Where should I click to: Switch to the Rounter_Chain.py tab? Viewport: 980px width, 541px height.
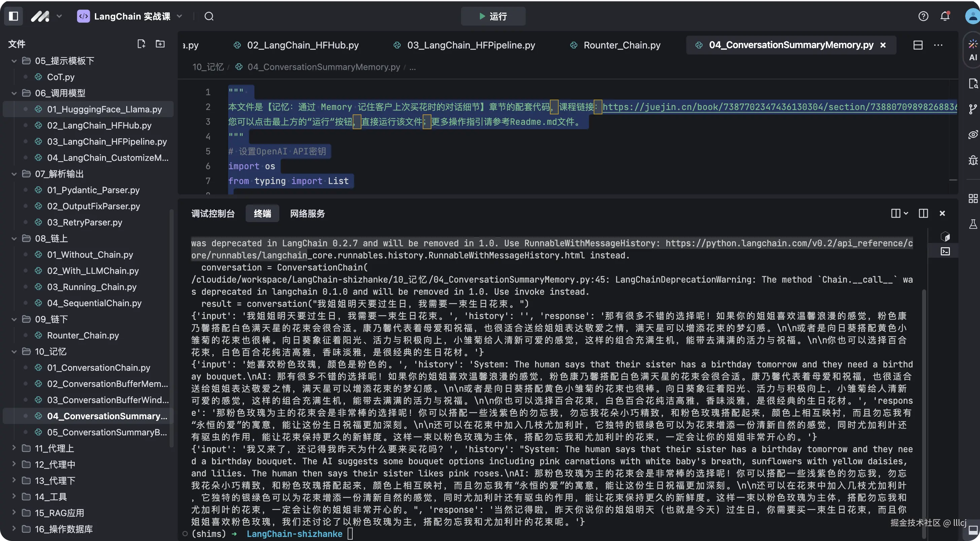pos(622,45)
